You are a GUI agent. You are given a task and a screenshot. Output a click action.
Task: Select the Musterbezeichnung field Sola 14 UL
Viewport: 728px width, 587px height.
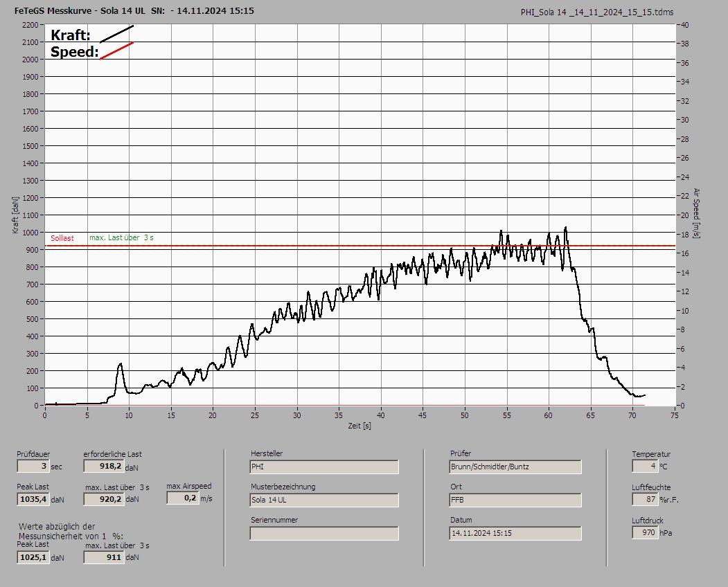[x=324, y=500]
